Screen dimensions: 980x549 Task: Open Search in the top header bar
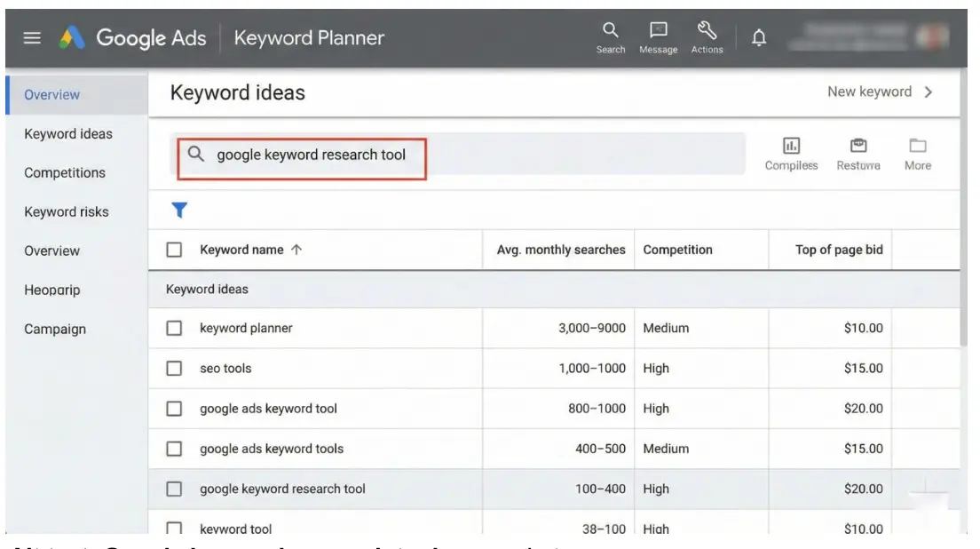(x=610, y=37)
